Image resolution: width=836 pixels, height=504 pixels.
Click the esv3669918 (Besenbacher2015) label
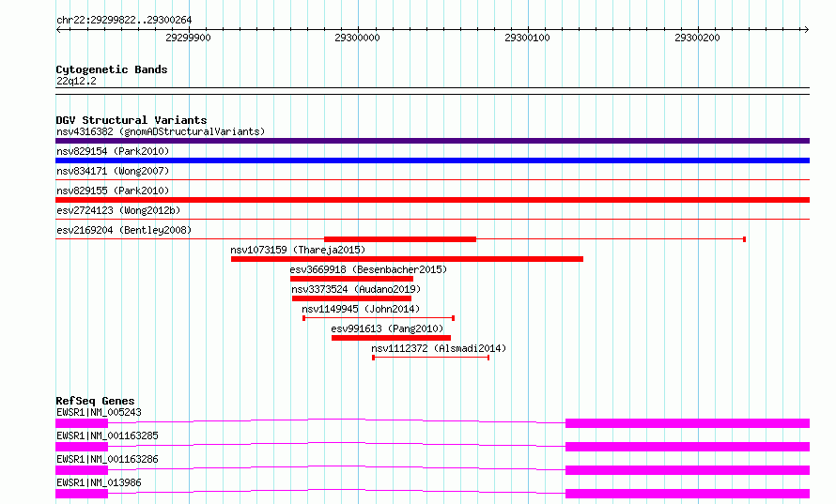(x=368, y=269)
